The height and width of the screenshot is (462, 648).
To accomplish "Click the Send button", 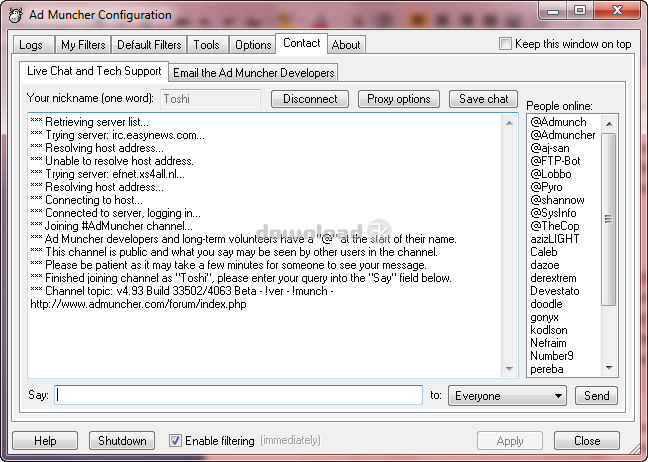I will coord(597,396).
